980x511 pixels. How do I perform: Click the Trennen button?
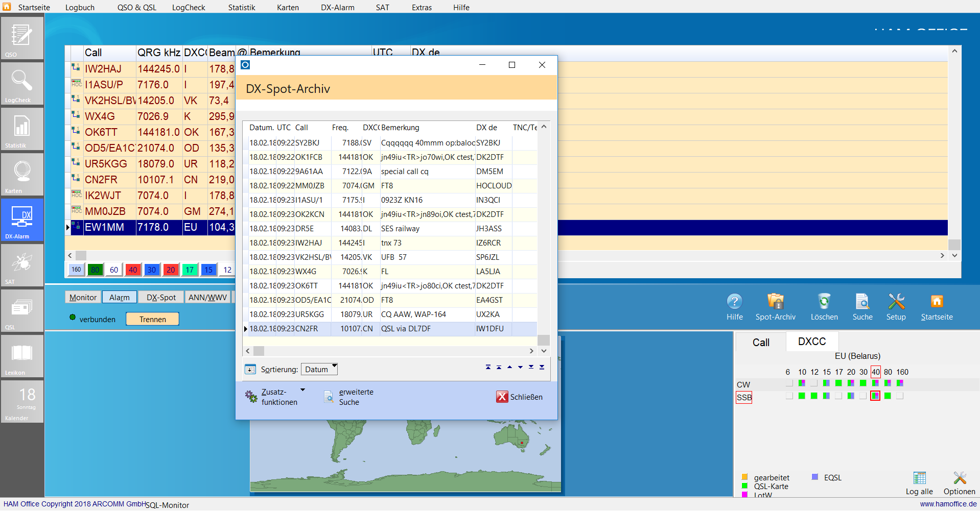point(152,319)
